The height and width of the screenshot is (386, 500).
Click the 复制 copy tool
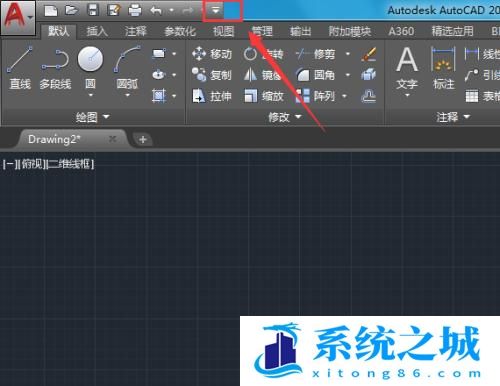pyautogui.click(x=212, y=75)
